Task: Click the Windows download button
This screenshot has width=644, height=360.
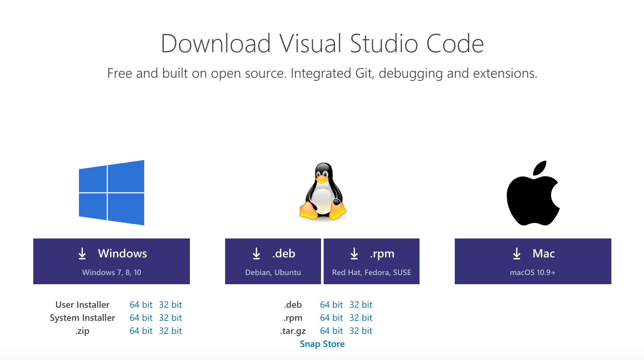Action: [112, 261]
